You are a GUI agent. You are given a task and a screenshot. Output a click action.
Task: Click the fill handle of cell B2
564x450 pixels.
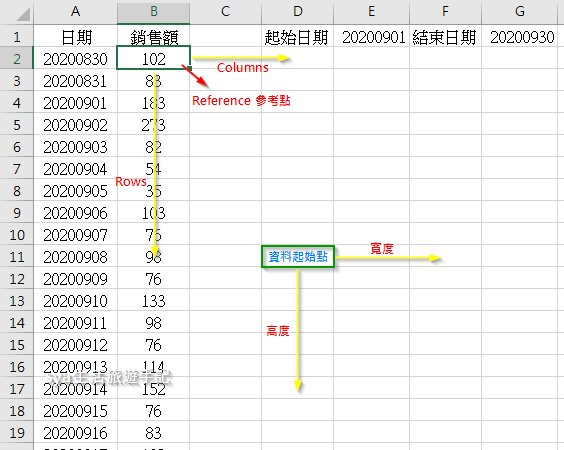click(x=190, y=68)
